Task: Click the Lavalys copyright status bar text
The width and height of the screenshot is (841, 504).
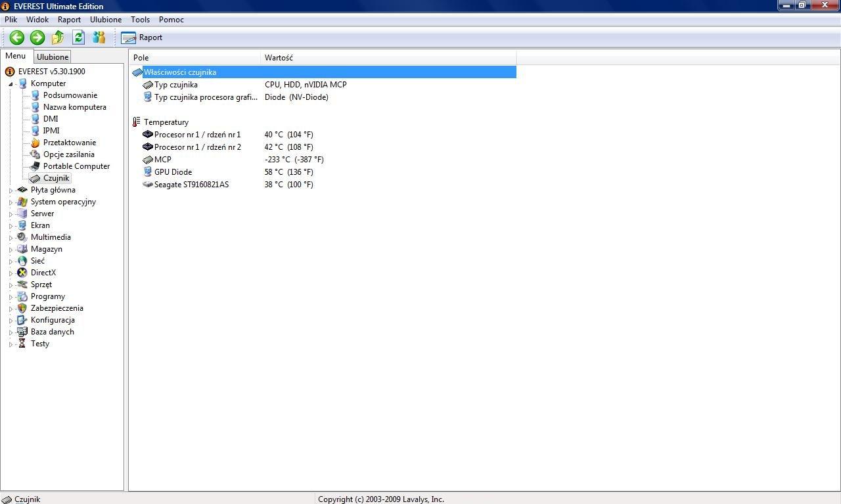Action: click(x=381, y=499)
